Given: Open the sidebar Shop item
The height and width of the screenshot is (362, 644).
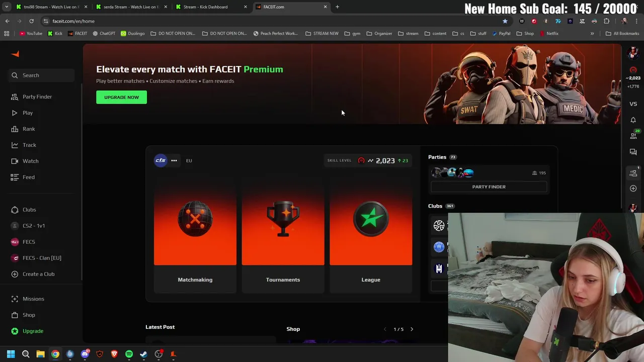Looking at the screenshot, I should coord(23,315).
